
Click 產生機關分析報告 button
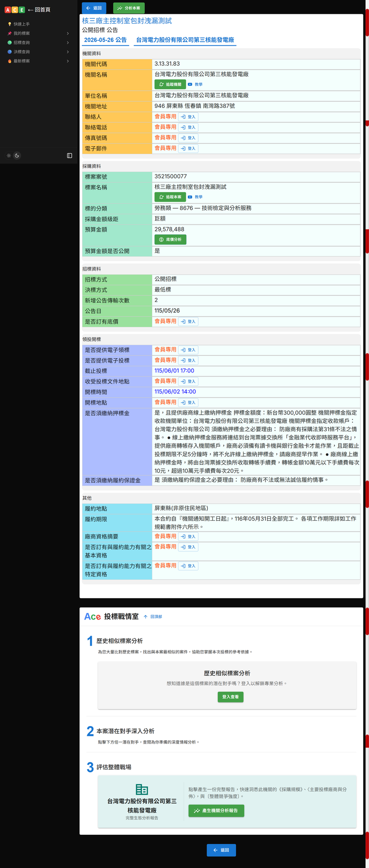pos(216,811)
